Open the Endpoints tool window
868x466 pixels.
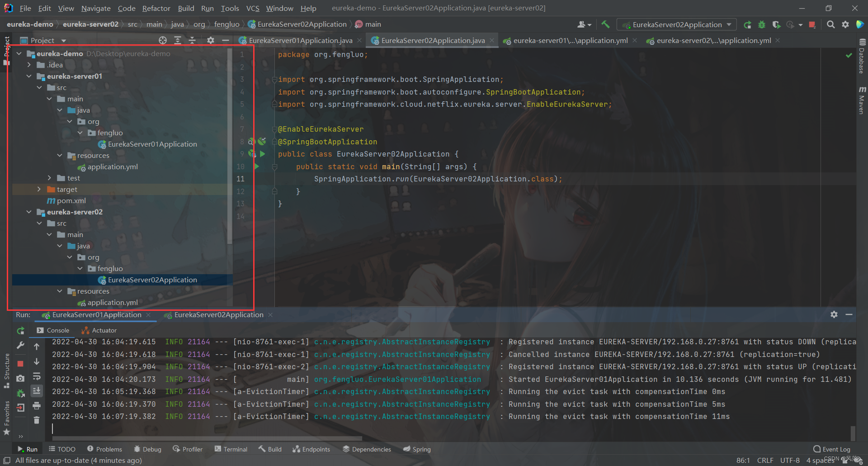click(x=311, y=449)
